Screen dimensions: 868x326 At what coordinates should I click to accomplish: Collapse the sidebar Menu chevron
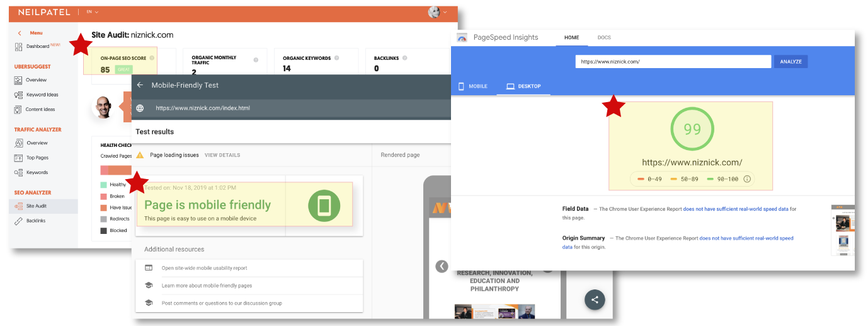[x=20, y=33]
